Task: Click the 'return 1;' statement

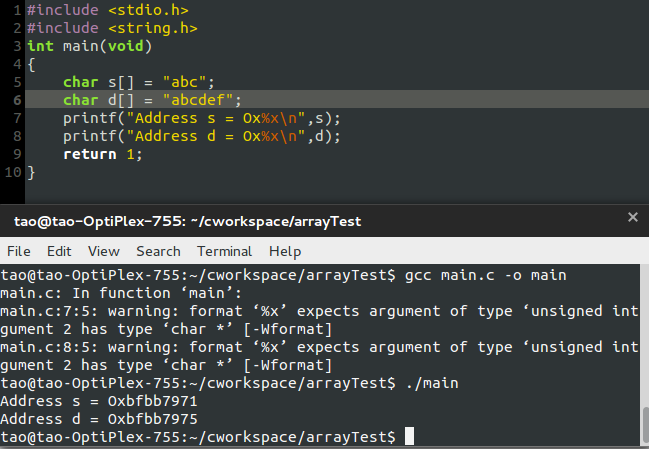Action: point(103,154)
